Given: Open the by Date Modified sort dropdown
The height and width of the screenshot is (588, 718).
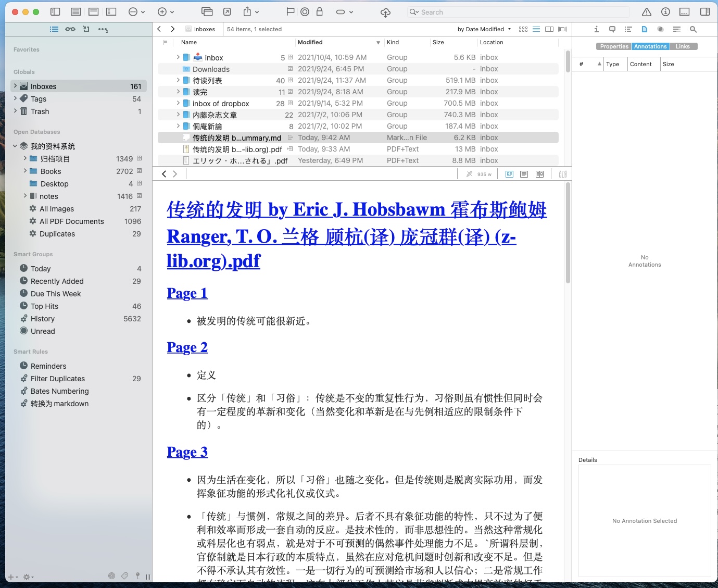Looking at the screenshot, I should coord(484,29).
